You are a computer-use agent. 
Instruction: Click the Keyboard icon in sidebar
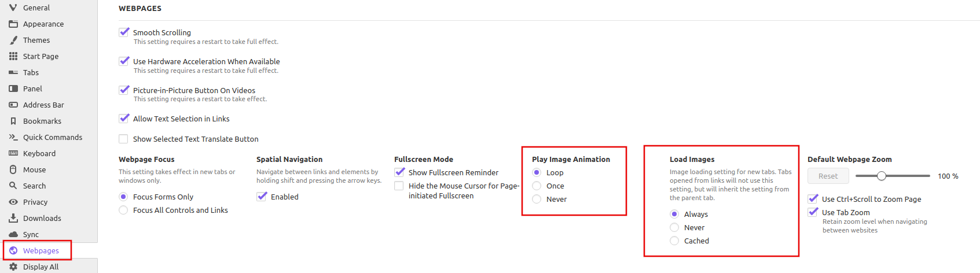click(13, 153)
